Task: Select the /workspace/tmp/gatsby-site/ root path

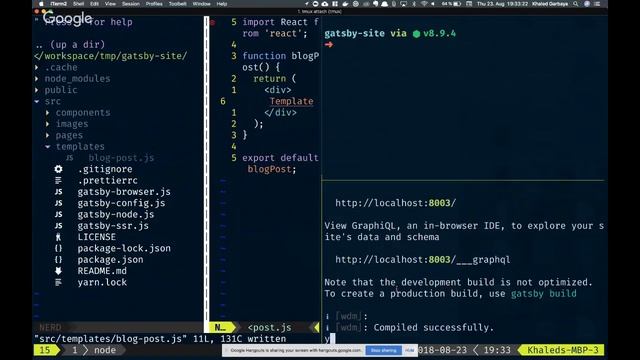Action: [111, 56]
